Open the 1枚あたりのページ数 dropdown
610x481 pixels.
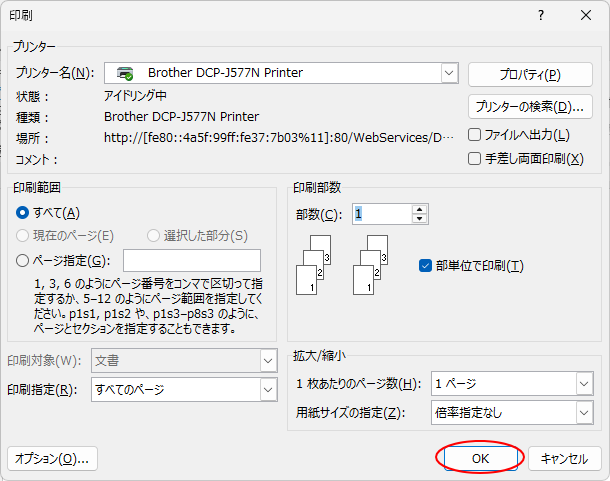[583, 384]
